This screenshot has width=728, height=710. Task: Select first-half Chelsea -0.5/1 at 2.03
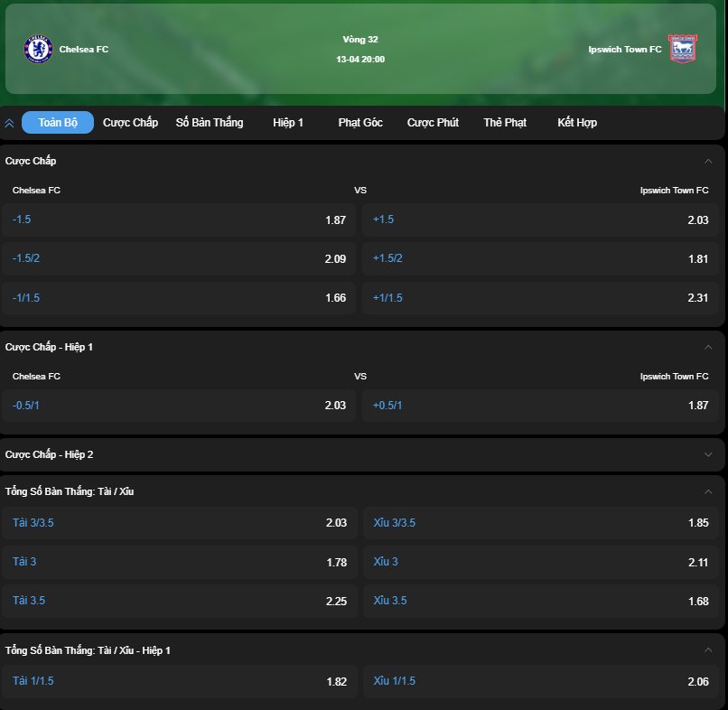point(179,406)
